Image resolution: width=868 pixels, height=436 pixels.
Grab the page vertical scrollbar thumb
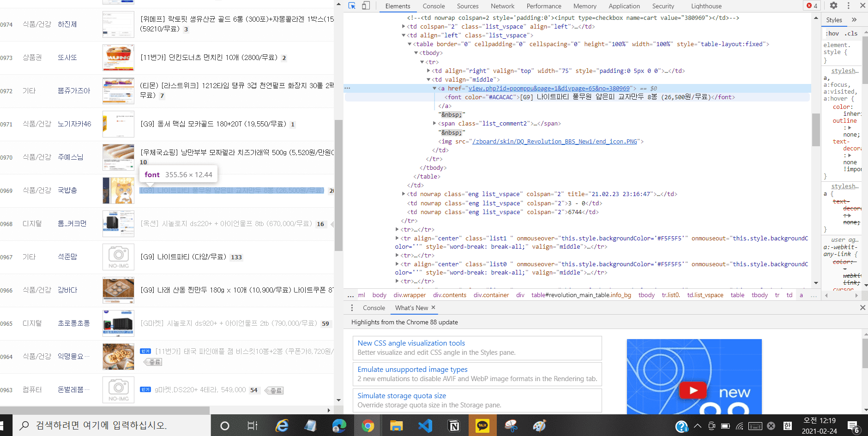pos(338,185)
